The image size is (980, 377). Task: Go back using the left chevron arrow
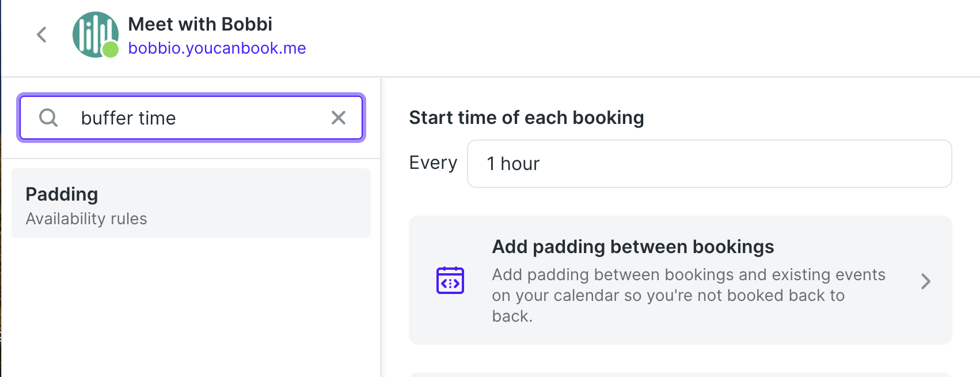click(x=41, y=35)
